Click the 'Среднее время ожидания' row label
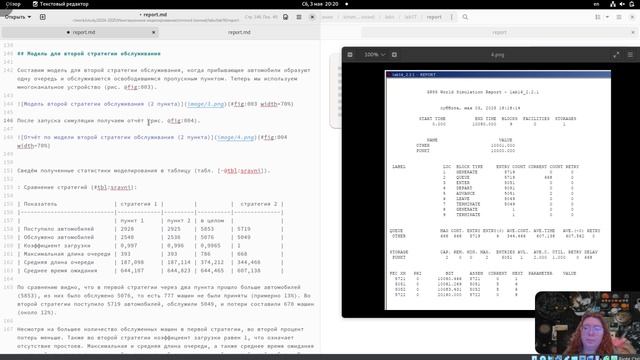Screen dimensions: 640x360 click(60, 271)
